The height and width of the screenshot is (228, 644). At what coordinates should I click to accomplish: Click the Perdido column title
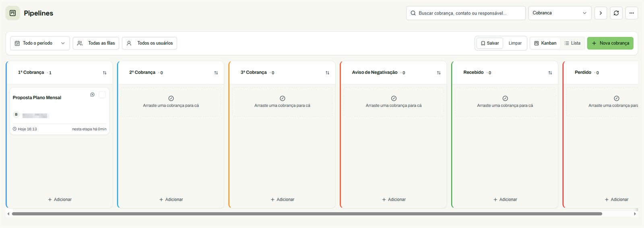coord(583,72)
